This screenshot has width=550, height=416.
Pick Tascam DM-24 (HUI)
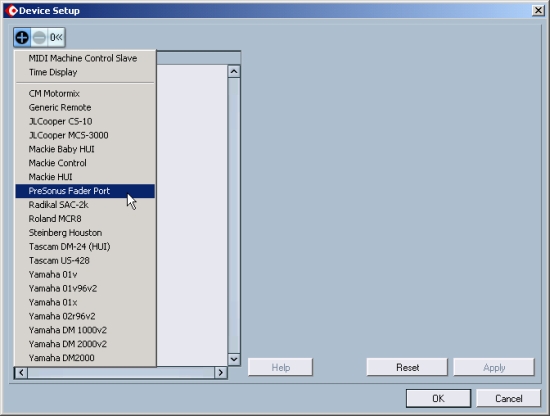[x=85, y=247]
